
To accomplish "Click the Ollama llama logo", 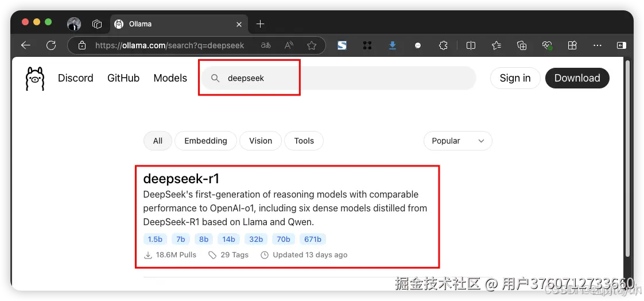I will 34,79.
